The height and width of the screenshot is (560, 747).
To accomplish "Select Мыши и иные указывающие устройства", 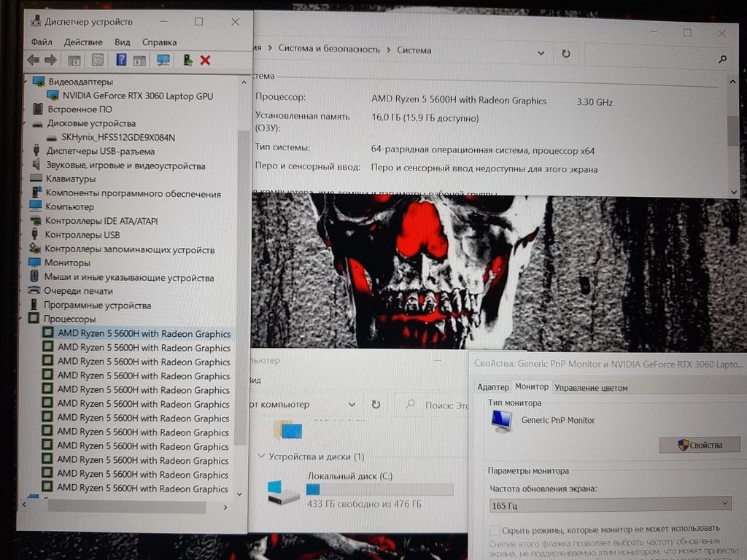I will [x=129, y=277].
